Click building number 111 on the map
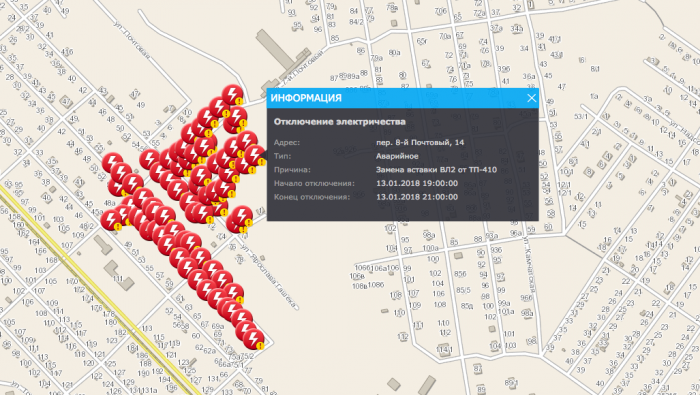This screenshot has width=700, height=395. [118, 278]
